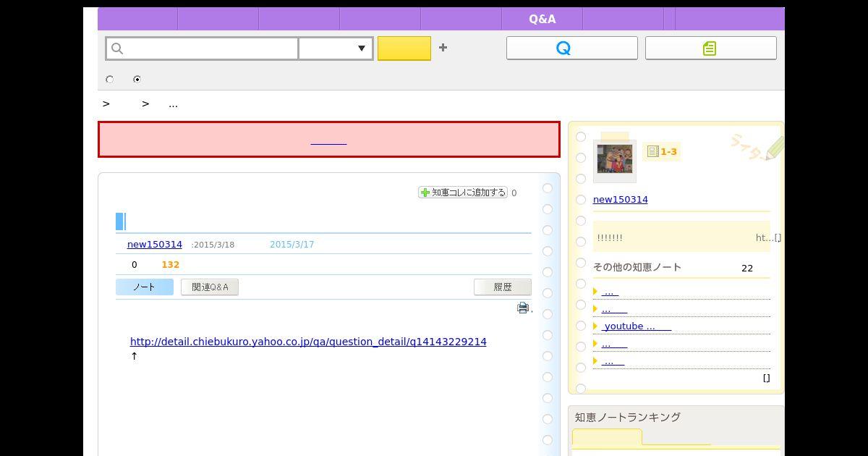Click the 1-3 grade badge in the sidebar
Screen dimensions: 868x456
click(x=661, y=151)
